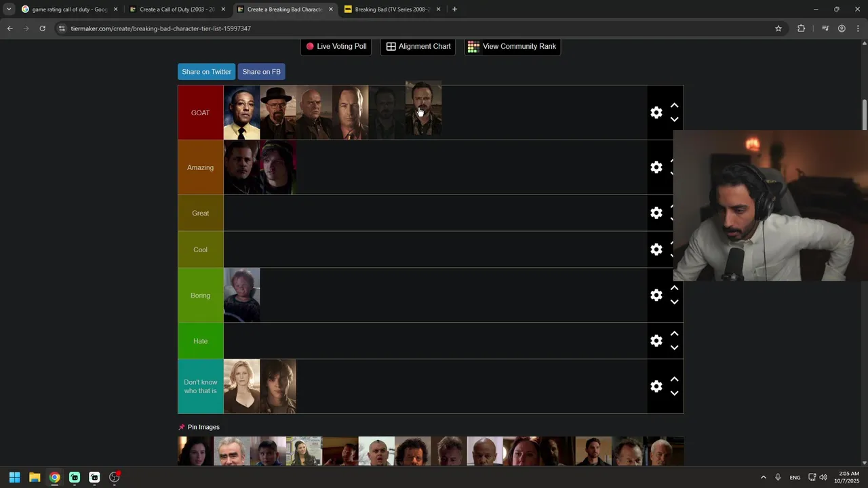Select the yellow-suit man thumbnail in GOAT

click(241, 113)
